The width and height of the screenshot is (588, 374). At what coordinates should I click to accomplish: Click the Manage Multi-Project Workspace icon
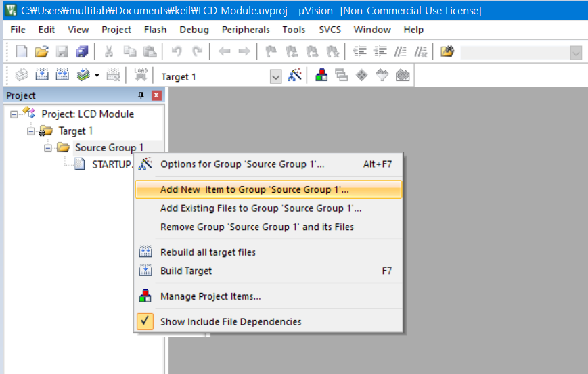pyautogui.click(x=341, y=75)
